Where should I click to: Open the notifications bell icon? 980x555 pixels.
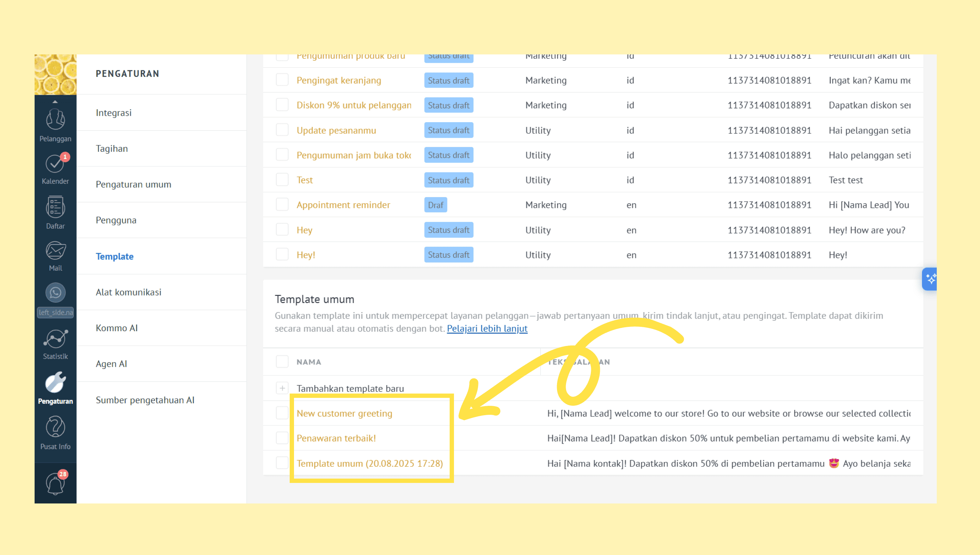[x=55, y=483]
